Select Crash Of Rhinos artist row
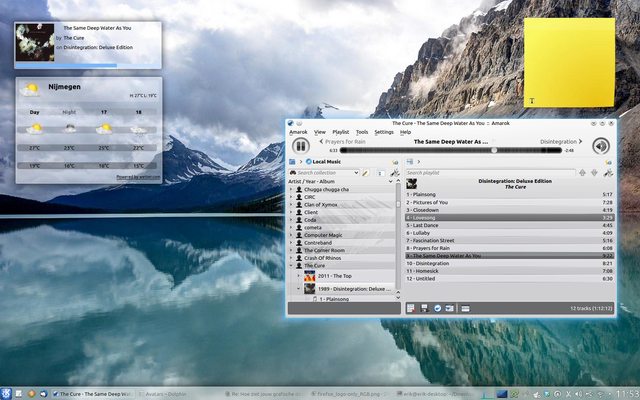Image resolution: width=640 pixels, height=400 pixels. 341,258
